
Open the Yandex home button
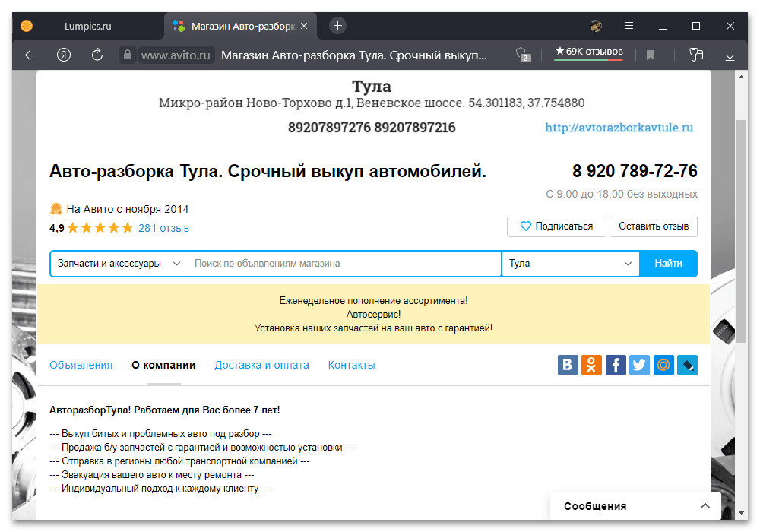point(64,55)
